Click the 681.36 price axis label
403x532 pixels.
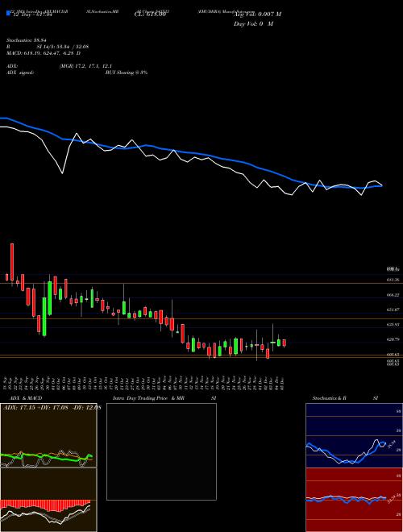[393, 280]
